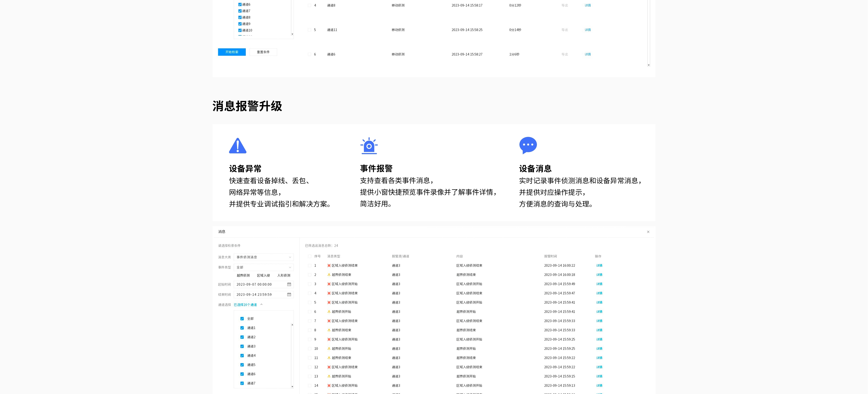
Task: Open calendar icon for 结束时间
Action: point(289,295)
